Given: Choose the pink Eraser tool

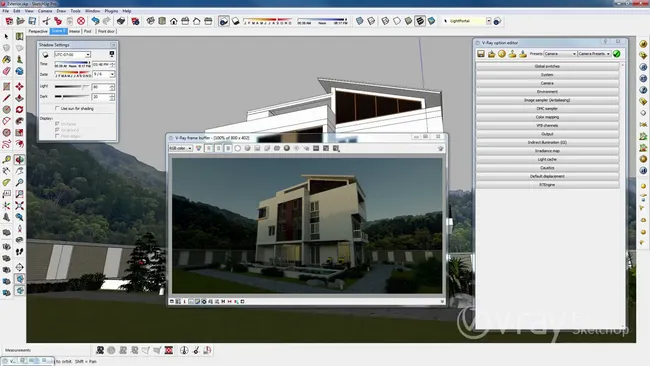Looking at the screenshot, I should [x=6, y=71].
